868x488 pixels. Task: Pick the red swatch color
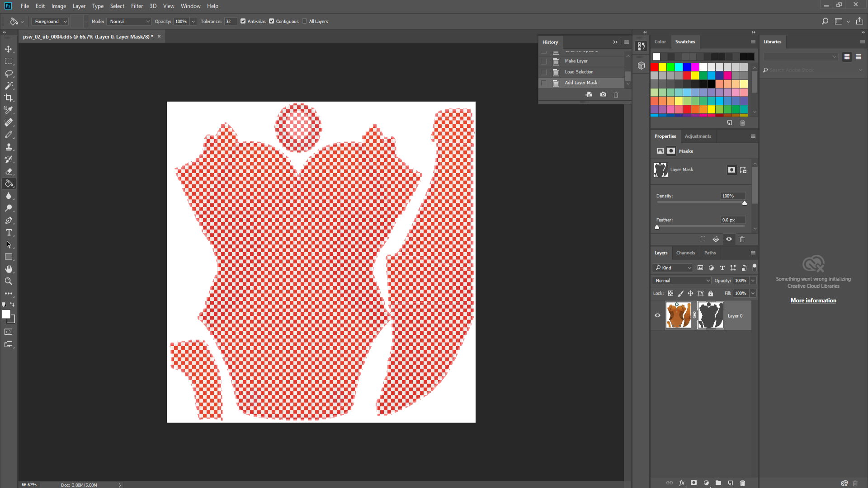pyautogui.click(x=655, y=67)
